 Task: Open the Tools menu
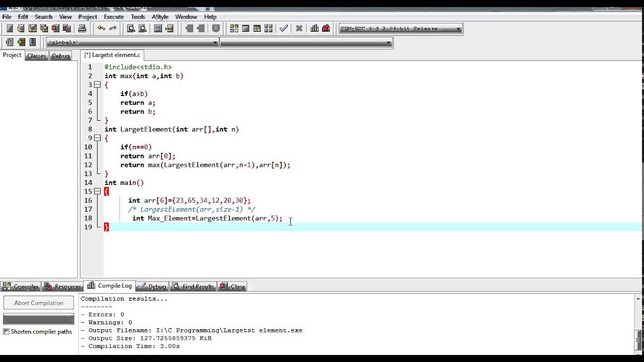(x=138, y=17)
